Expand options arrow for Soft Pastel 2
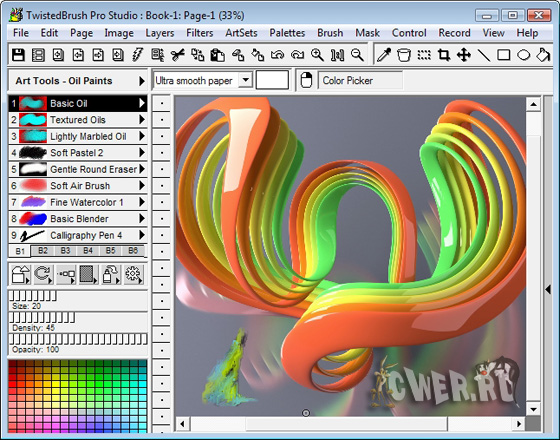560x440 pixels. tap(142, 153)
